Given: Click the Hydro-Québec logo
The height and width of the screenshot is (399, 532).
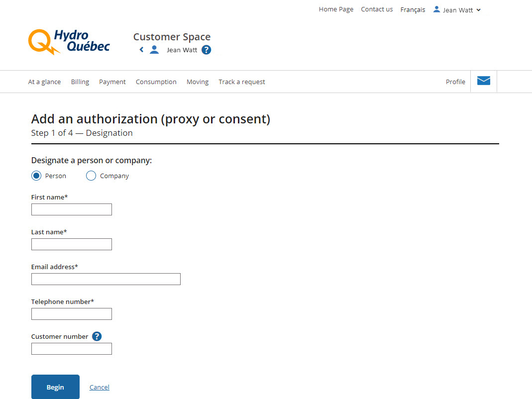Looking at the screenshot, I should (x=69, y=42).
